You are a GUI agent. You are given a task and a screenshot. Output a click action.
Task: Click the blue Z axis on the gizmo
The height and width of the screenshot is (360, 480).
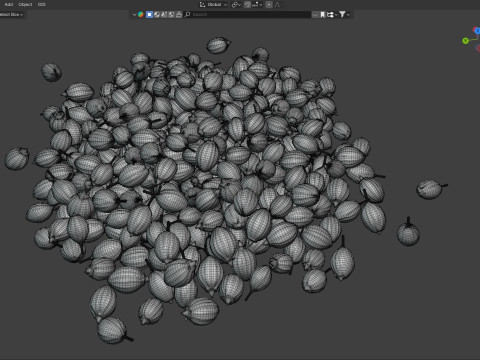(x=477, y=31)
